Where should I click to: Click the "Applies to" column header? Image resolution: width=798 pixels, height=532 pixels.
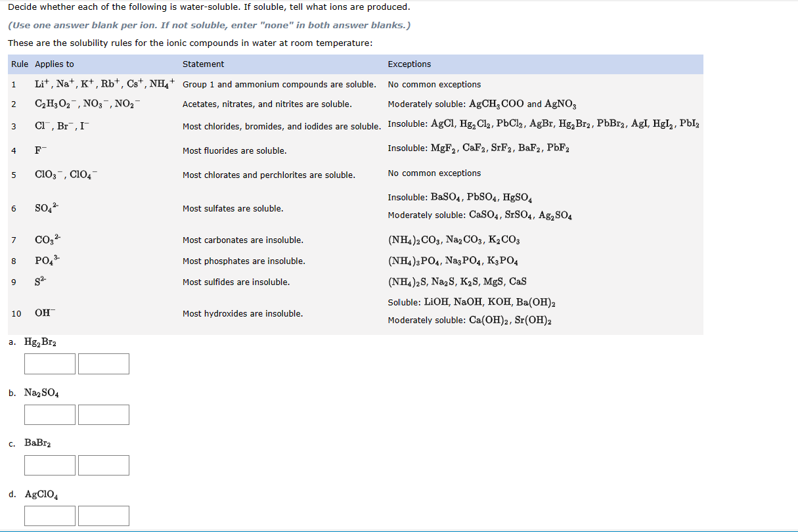(55, 64)
